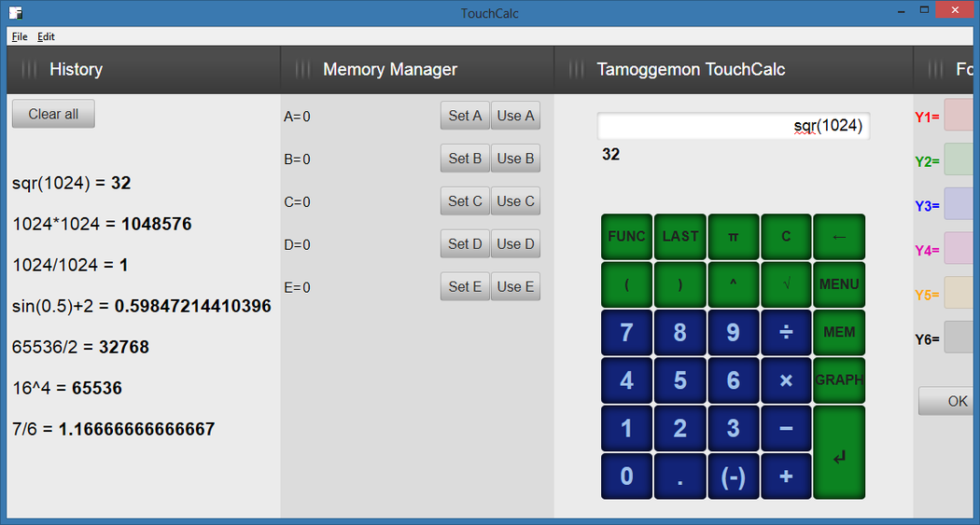Click Set A memory button
The height and width of the screenshot is (525, 980).
(465, 116)
